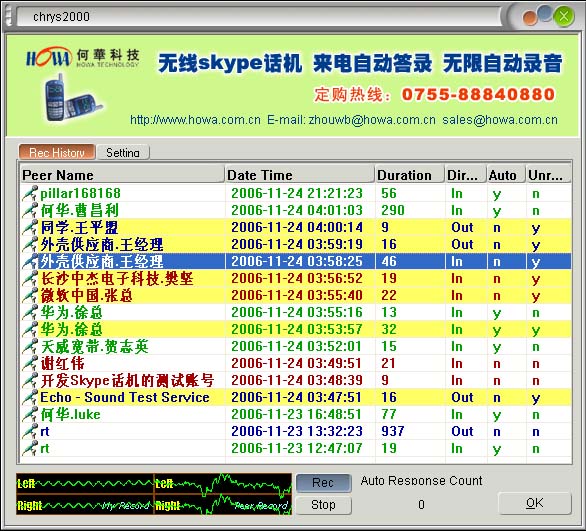Select the 长沙中杰电子科技.樊坚 record
The height and width of the screenshot is (531, 586).
click(295, 278)
